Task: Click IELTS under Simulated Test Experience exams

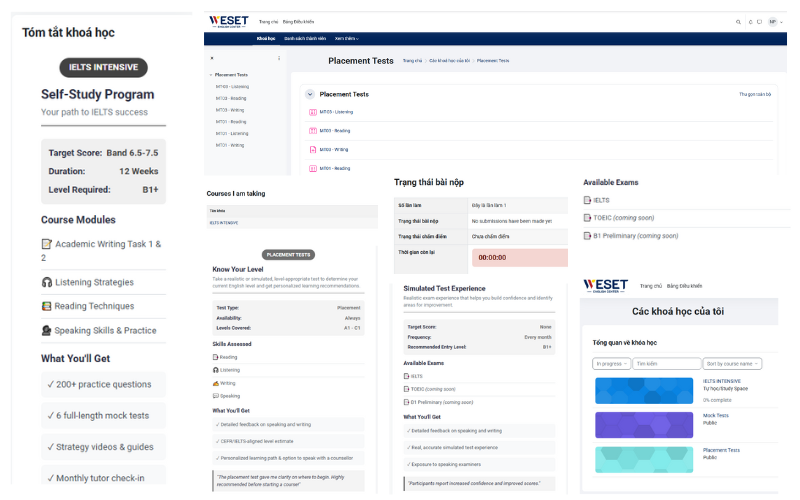Action: pyautogui.click(x=417, y=376)
